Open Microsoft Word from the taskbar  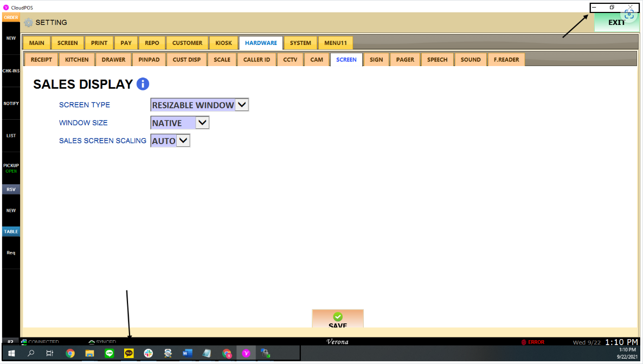point(188,353)
